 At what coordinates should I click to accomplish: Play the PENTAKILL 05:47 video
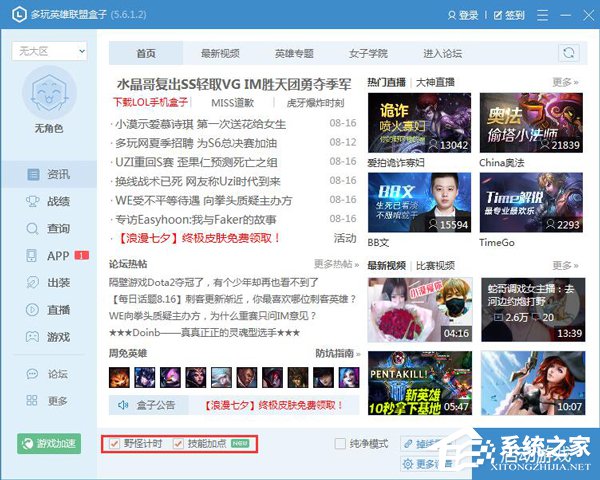coord(420,383)
